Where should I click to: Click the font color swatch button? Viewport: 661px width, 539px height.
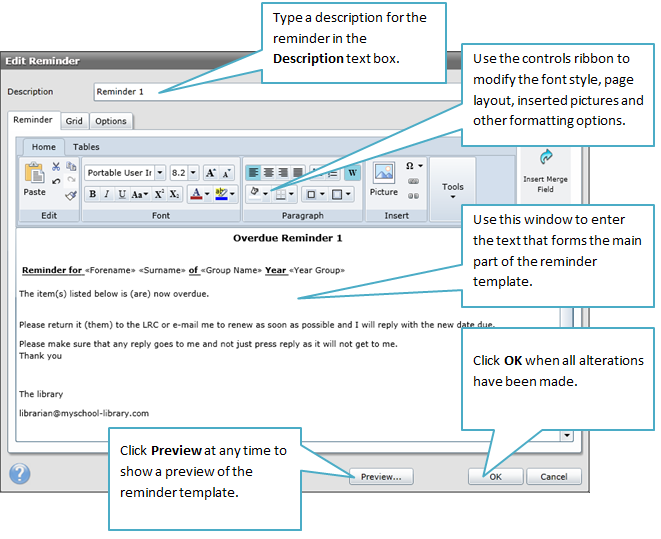(197, 194)
